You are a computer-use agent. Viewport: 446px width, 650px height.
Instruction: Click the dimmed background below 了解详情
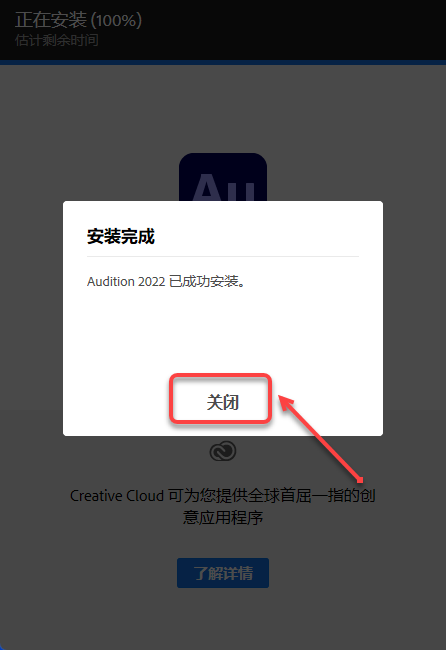click(x=223, y=618)
